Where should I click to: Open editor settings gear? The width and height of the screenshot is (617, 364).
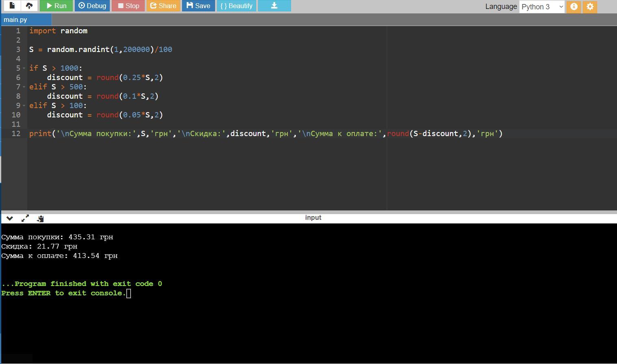click(x=590, y=6)
